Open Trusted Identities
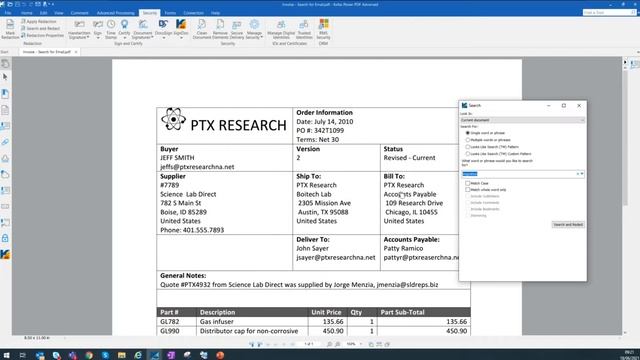This screenshot has width=640, height=360. 304,29
